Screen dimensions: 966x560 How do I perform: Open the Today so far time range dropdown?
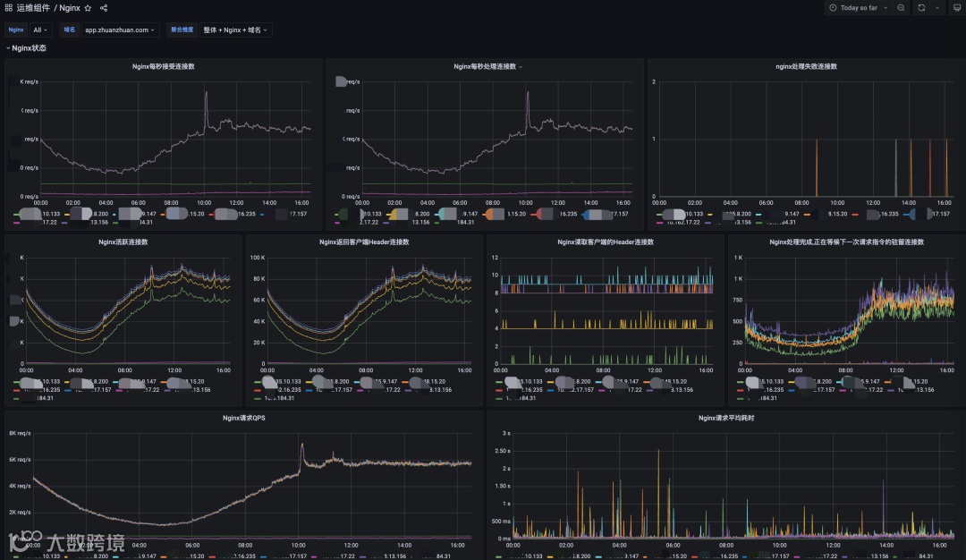[859, 8]
